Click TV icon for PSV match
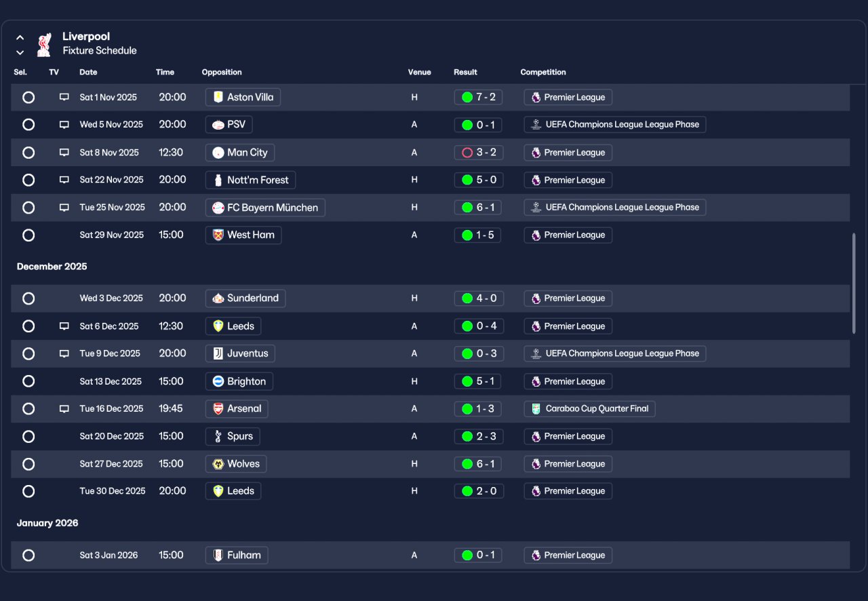The height and width of the screenshot is (601, 868). pos(64,125)
